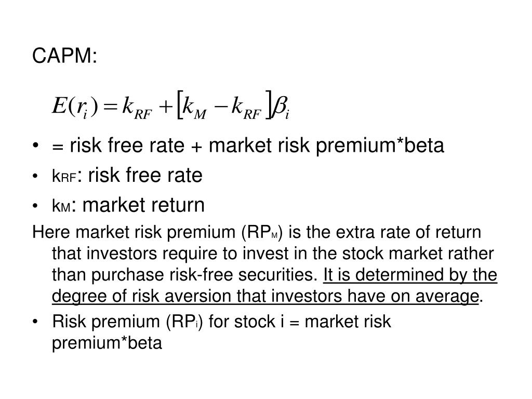This screenshot has width=532, height=399.
Task: Click the kM term inside the brackets
Action: [x=194, y=108]
